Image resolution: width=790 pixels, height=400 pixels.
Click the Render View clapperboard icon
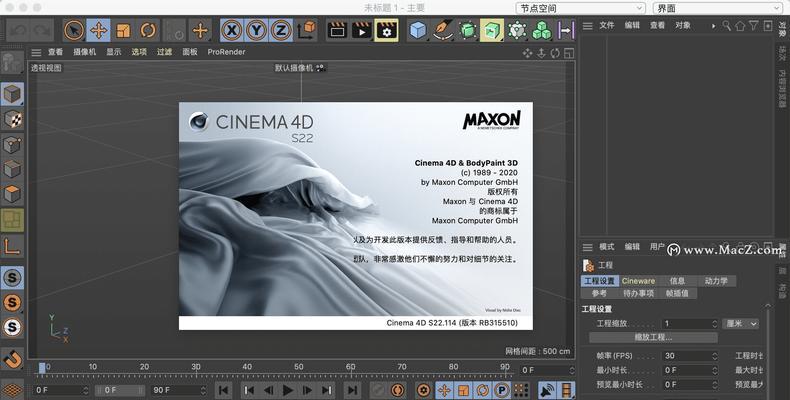[337, 30]
